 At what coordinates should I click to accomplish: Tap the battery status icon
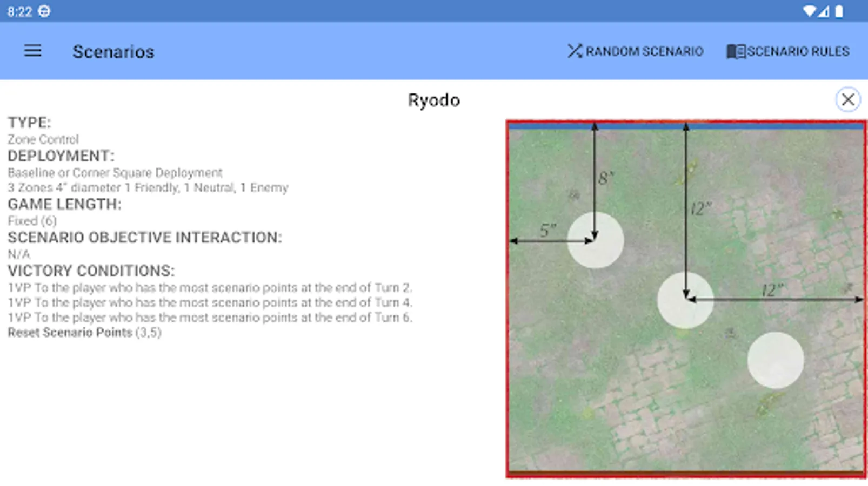[839, 11]
